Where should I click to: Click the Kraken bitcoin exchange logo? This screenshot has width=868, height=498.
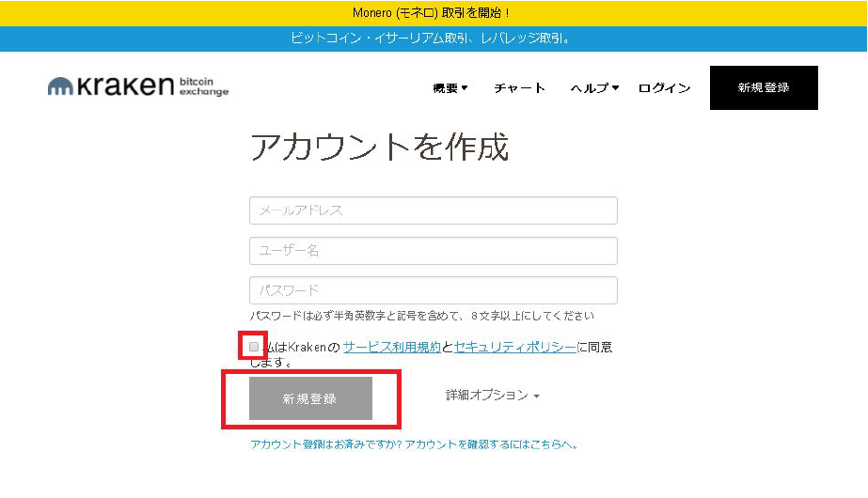tap(138, 86)
